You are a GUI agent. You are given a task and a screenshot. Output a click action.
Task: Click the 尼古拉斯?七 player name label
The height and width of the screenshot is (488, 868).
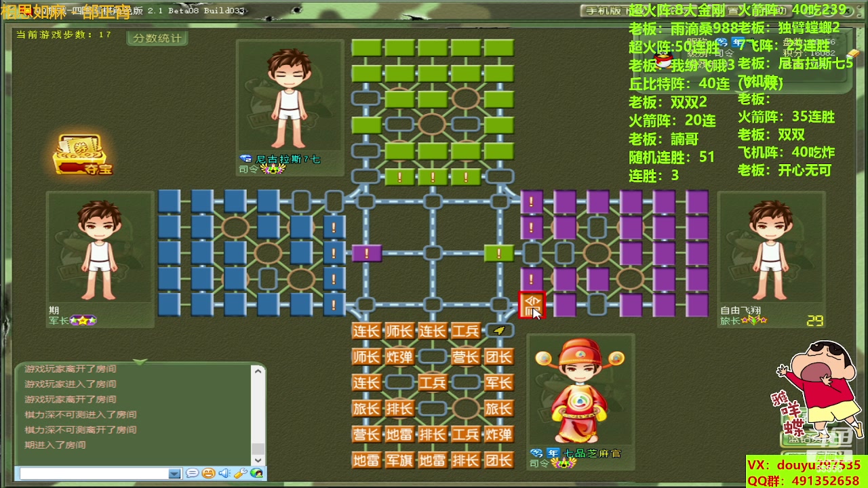point(288,159)
